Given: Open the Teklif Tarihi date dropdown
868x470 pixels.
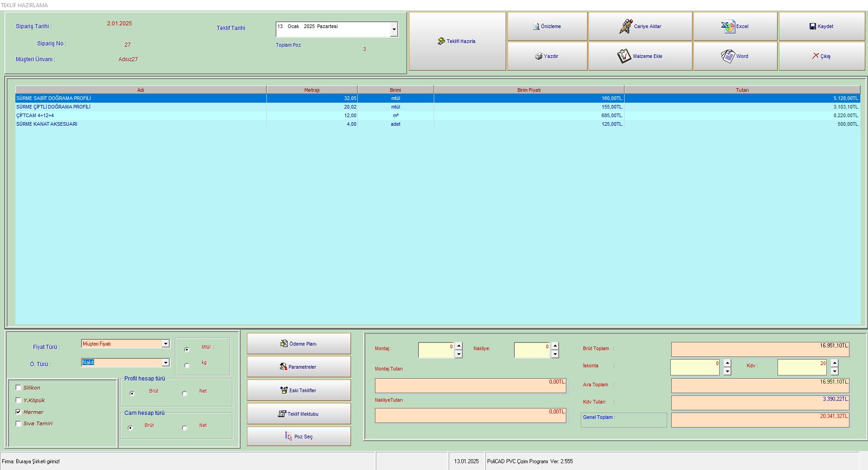Looking at the screenshot, I should (394, 29).
